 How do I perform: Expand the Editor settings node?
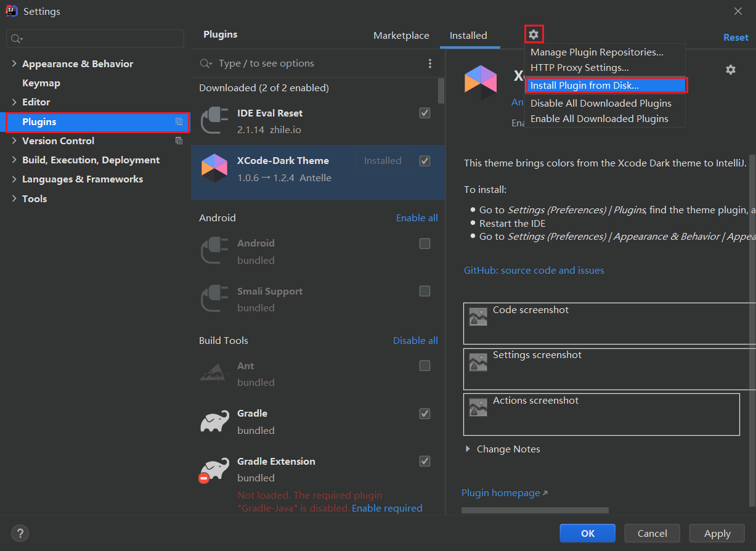14,102
